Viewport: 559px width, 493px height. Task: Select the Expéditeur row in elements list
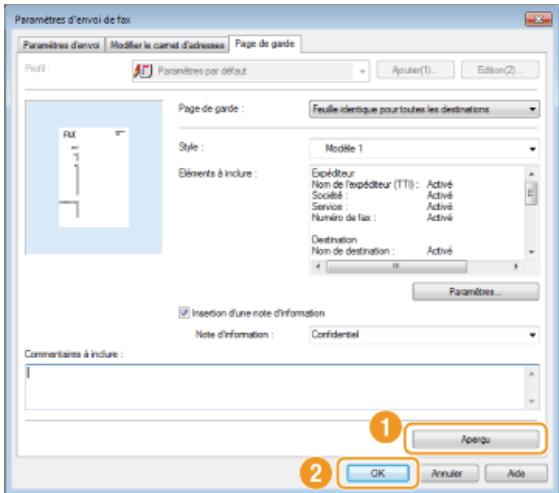point(333,173)
